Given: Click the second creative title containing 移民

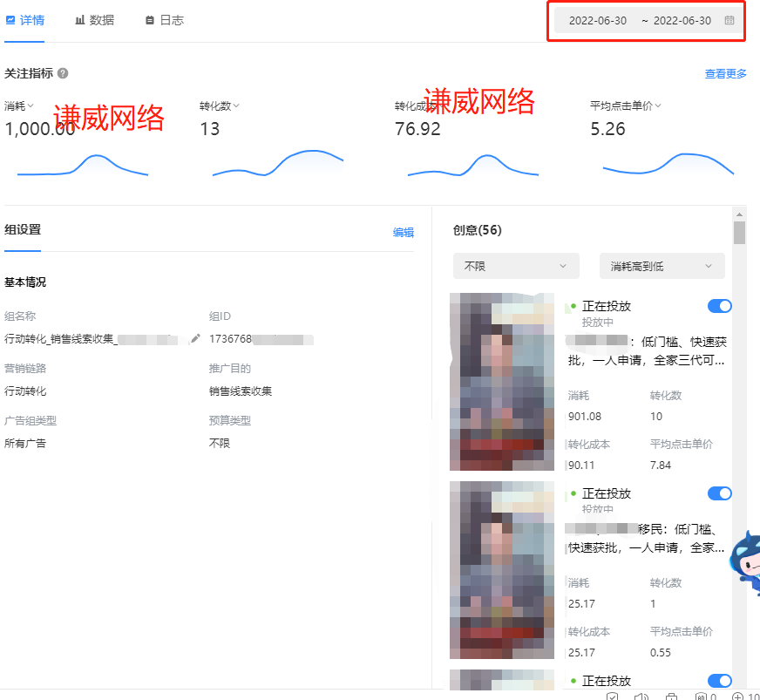Looking at the screenshot, I should tap(647, 538).
